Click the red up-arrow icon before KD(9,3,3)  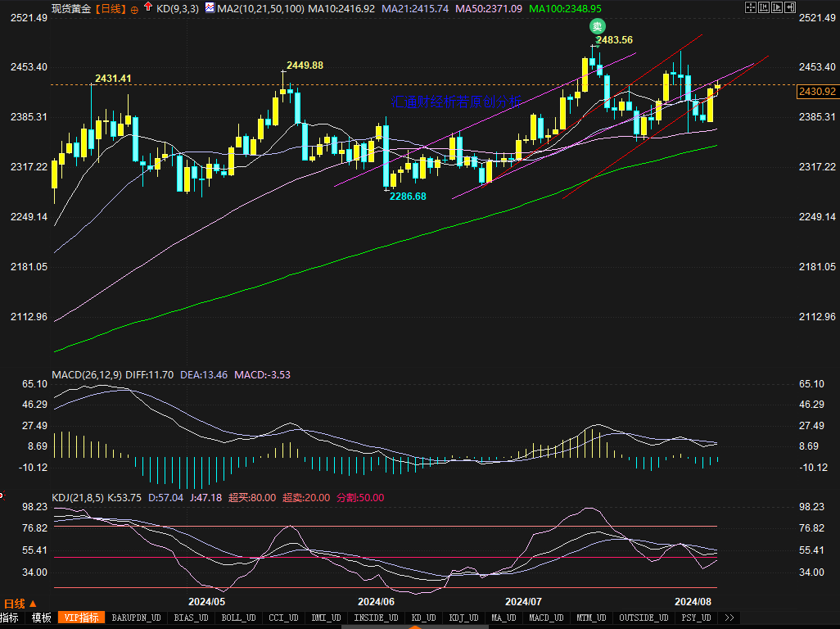coord(147,8)
